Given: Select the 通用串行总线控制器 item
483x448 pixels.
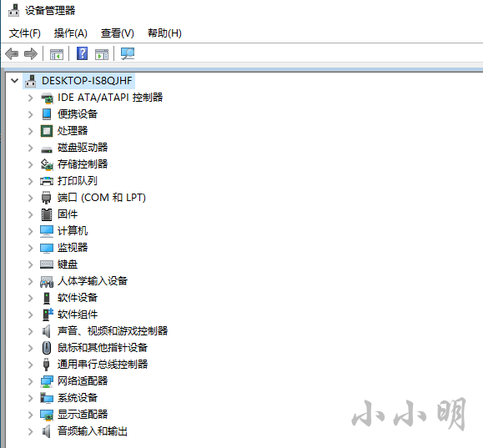Looking at the screenshot, I should click(103, 365).
